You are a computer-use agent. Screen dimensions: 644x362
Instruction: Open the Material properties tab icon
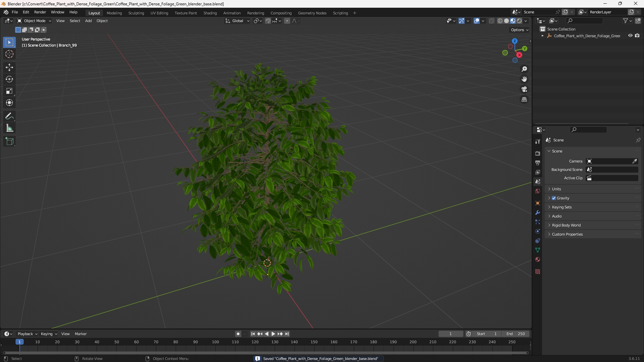click(538, 259)
